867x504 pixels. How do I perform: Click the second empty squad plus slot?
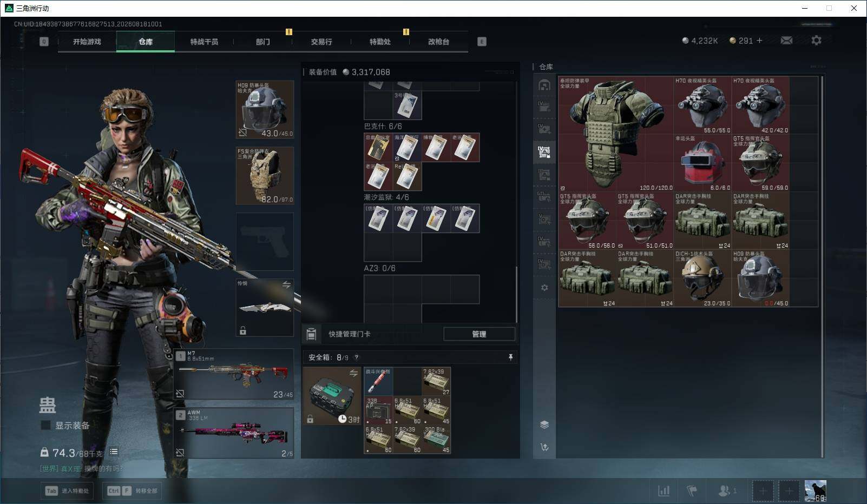pos(789,491)
